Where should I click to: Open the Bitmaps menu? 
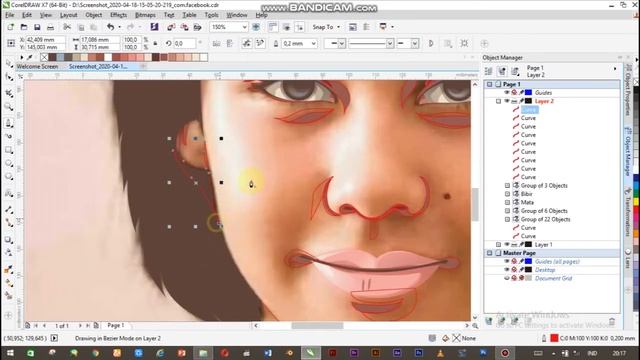coord(145,15)
